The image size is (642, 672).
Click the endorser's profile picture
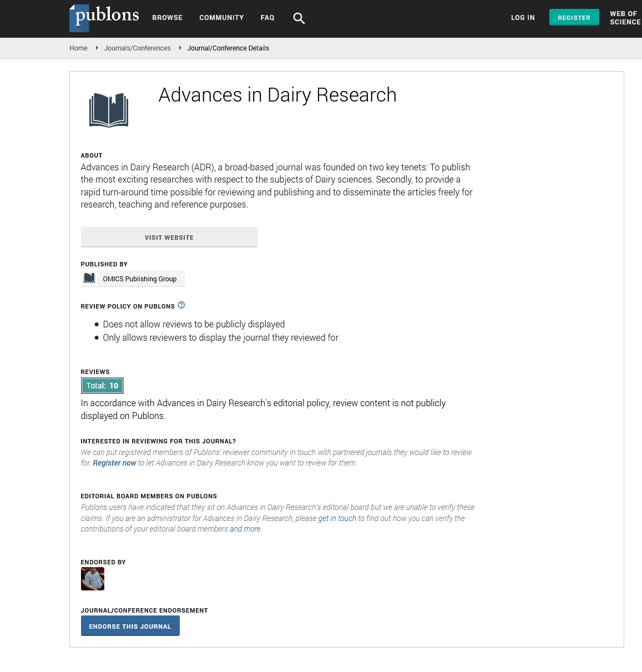tap(93, 579)
